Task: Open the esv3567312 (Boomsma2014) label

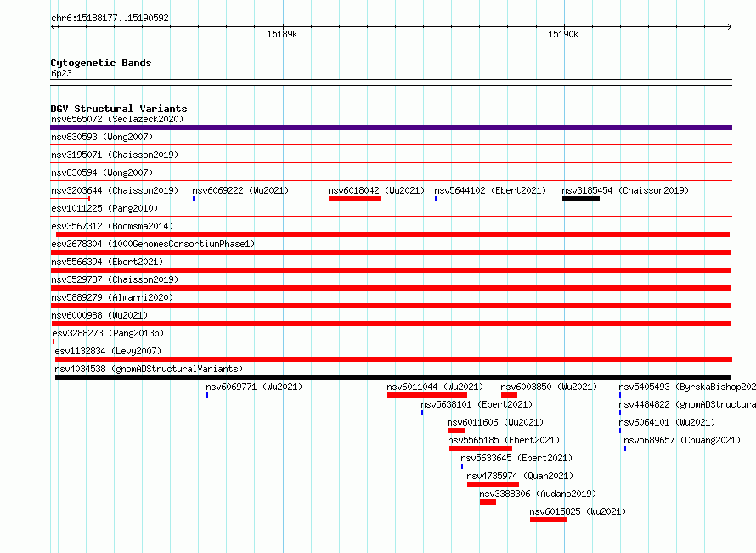Action: [112, 226]
